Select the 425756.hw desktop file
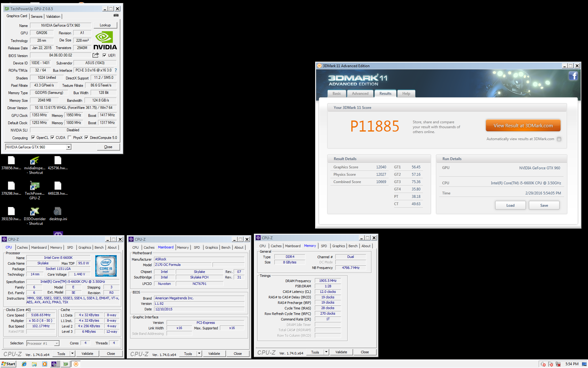Image resolution: width=588 pixels, height=368 pixels. [x=58, y=163]
